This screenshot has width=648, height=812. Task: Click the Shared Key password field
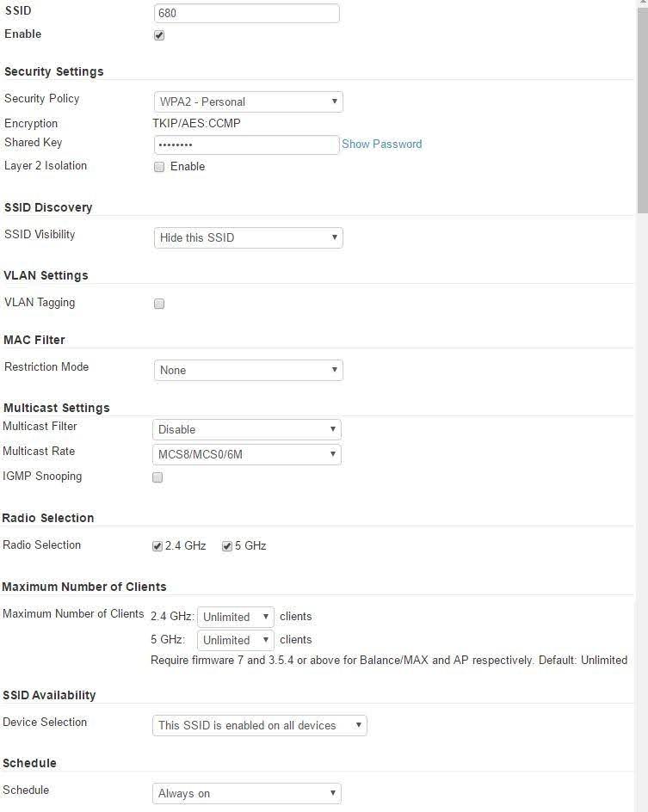[x=246, y=145]
